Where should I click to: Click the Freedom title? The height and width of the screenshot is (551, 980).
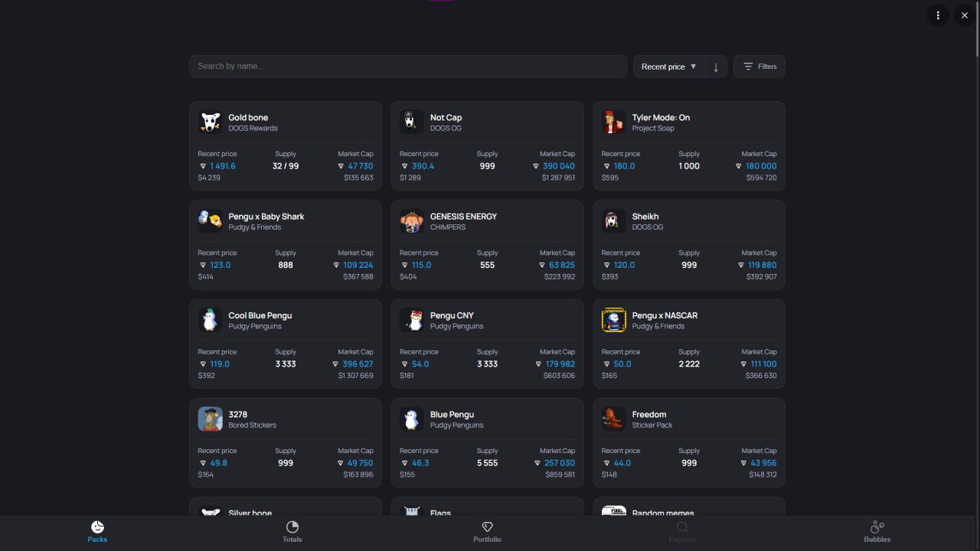[x=649, y=415]
